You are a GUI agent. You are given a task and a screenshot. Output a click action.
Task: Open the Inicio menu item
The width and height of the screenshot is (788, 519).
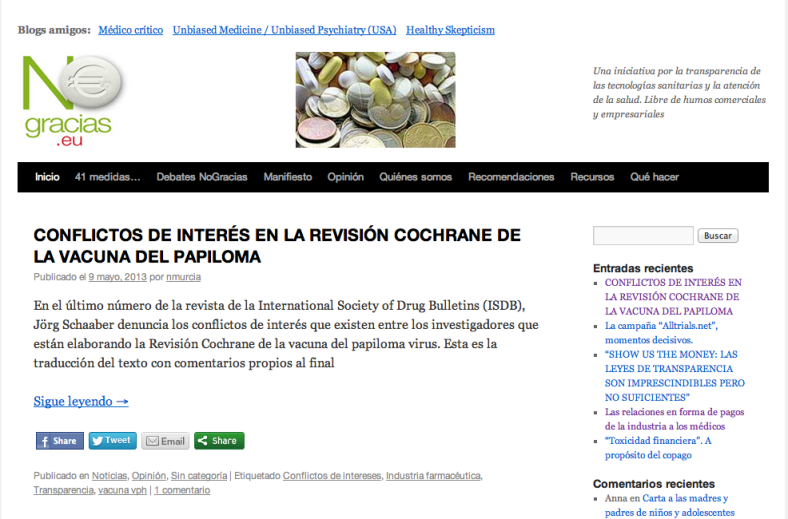[47, 177]
